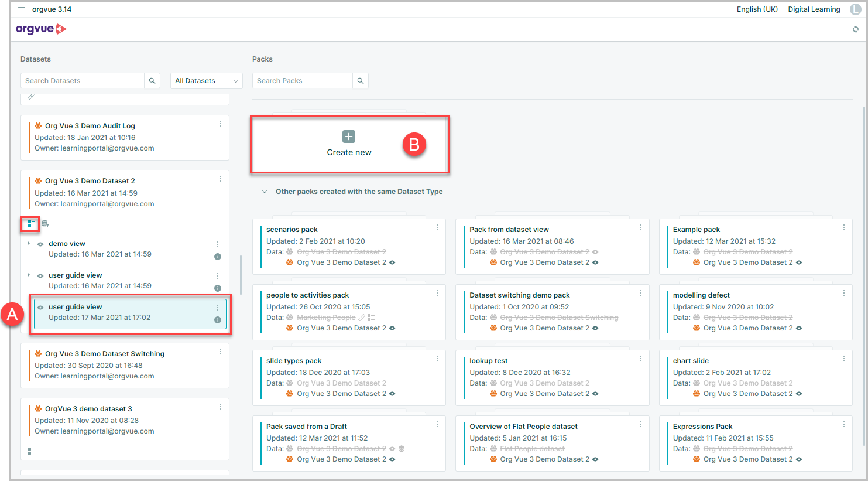
Task: Toggle eye next to scenarios pack dataset
Action: [x=392, y=262]
